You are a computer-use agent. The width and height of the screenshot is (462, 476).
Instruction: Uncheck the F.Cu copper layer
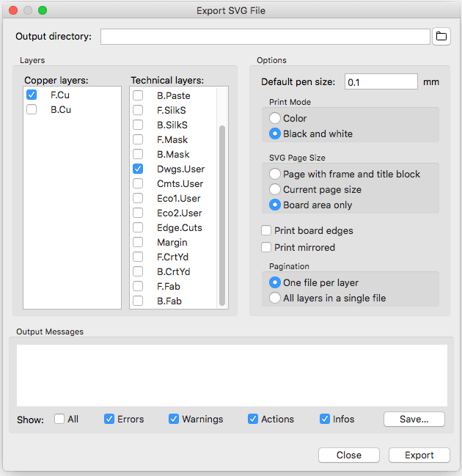coord(32,95)
